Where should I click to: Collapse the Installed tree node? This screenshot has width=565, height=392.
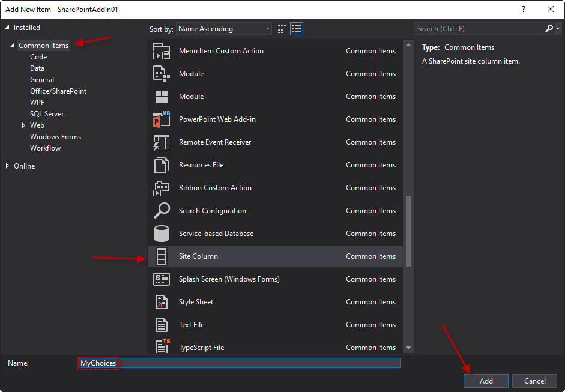pos(7,28)
